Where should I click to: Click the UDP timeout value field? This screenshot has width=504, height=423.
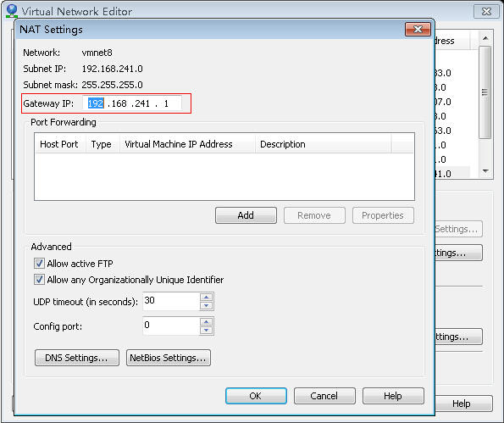pyautogui.click(x=171, y=301)
